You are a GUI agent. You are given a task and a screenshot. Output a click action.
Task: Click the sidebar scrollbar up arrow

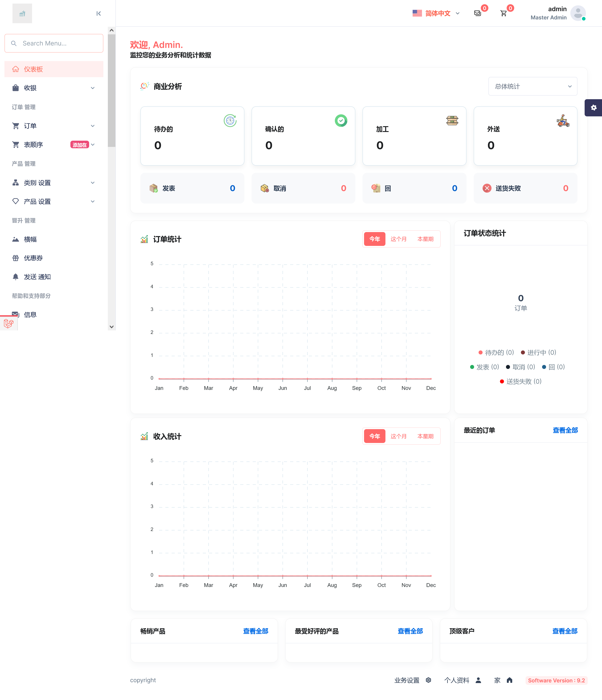tap(111, 30)
